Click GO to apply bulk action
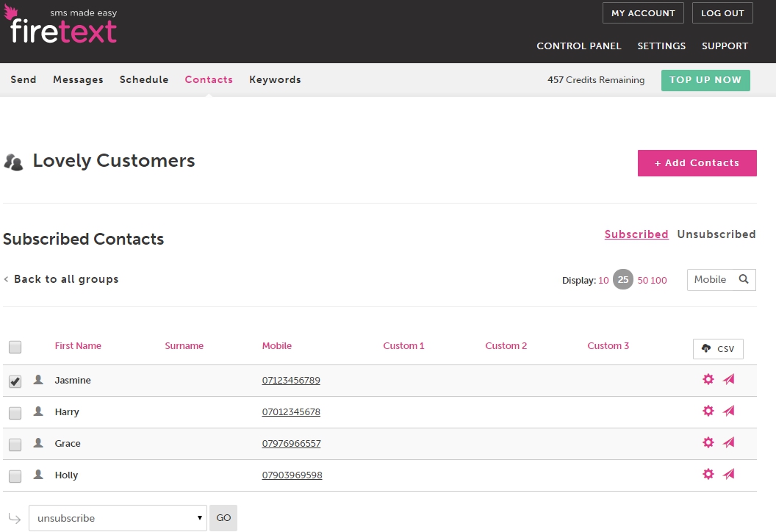Screen dimensions: 776x532 (223, 517)
